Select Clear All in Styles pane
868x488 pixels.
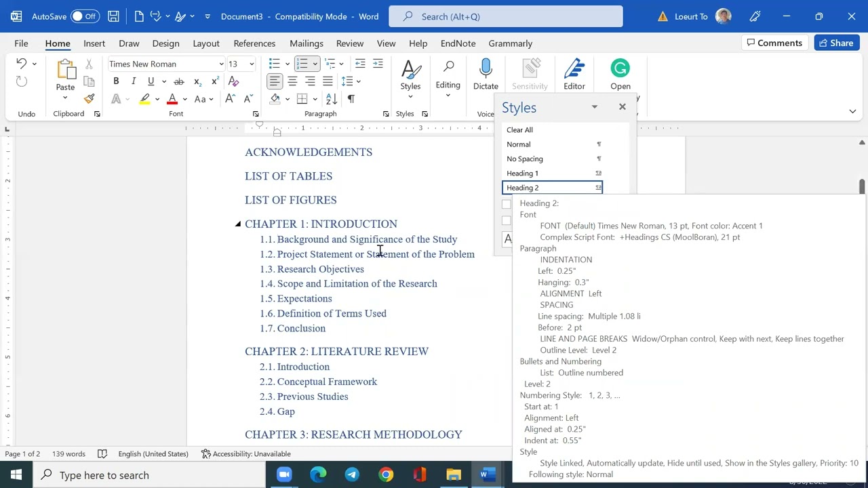click(x=519, y=129)
